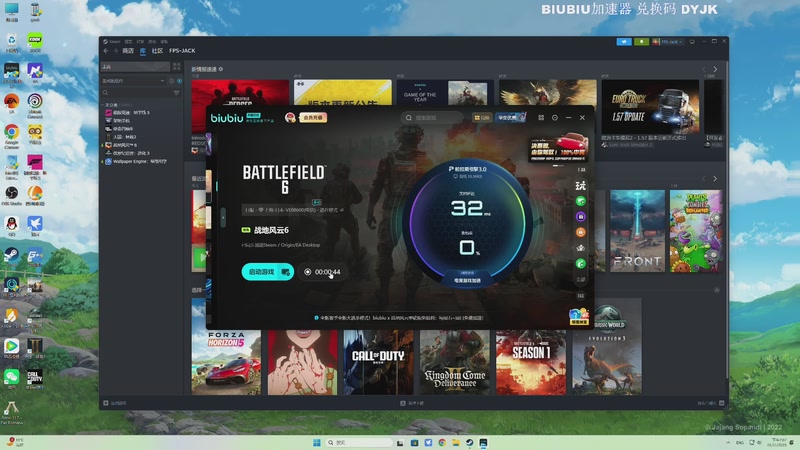Focus the biubiu game search box

point(432,118)
